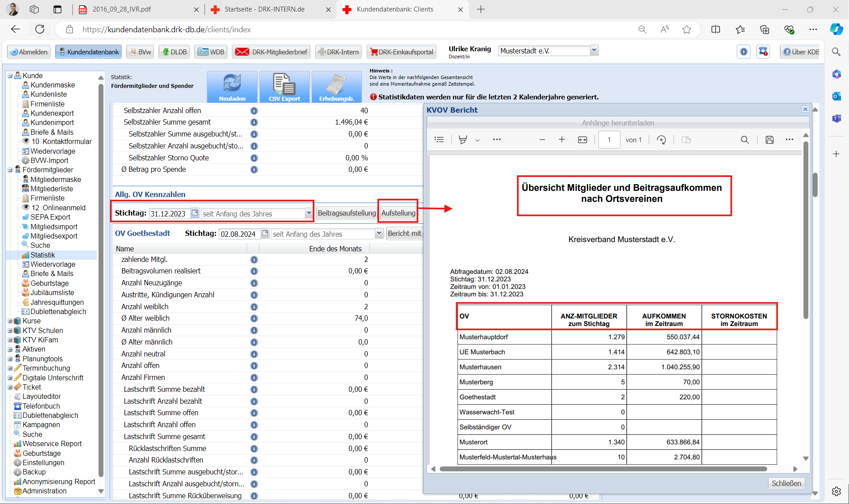Click the PDF zoom-in plus icon
This screenshot has height=504, width=849.
tap(562, 140)
